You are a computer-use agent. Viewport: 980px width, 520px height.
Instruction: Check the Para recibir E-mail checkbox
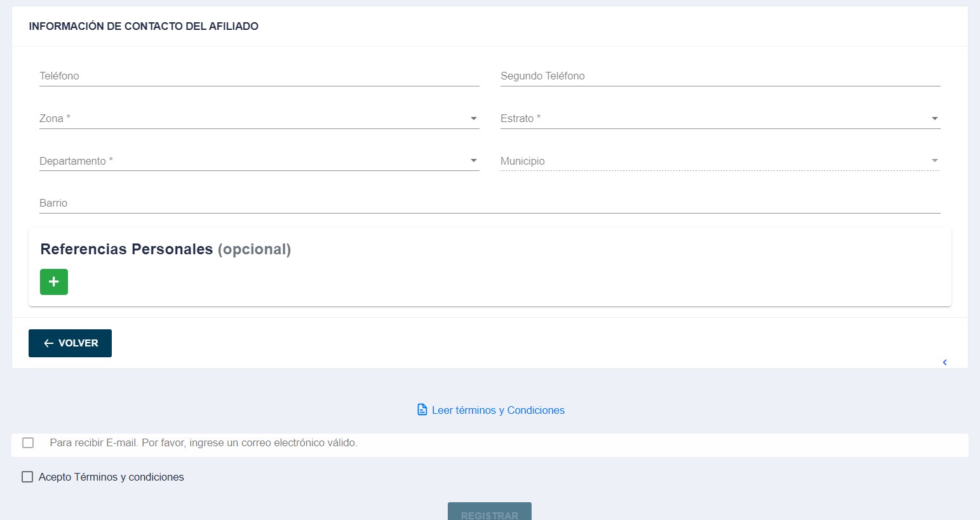point(28,442)
